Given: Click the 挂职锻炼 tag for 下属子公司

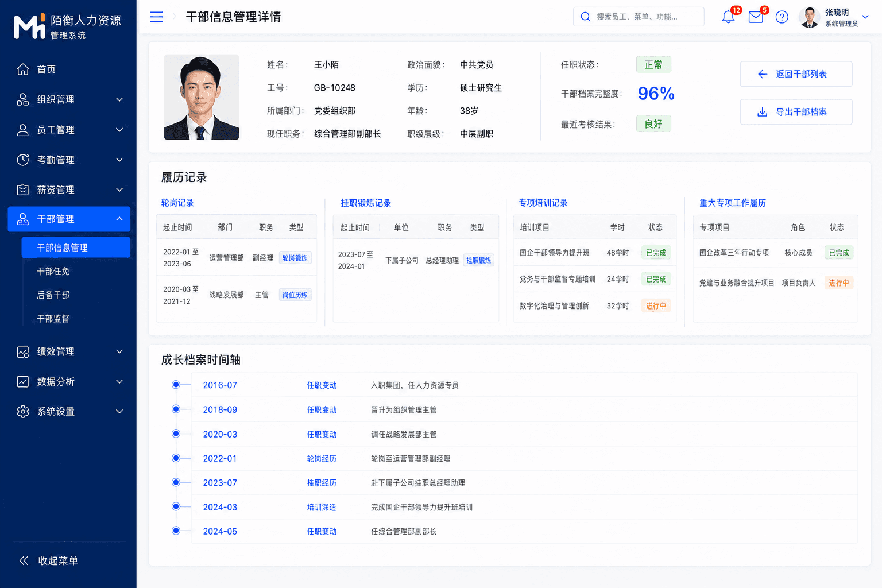Looking at the screenshot, I should (479, 260).
